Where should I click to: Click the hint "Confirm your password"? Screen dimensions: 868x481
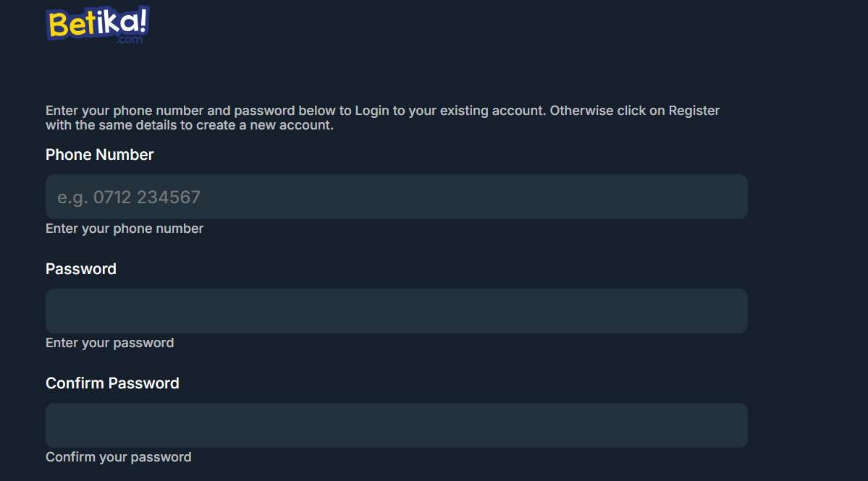pyautogui.click(x=118, y=457)
